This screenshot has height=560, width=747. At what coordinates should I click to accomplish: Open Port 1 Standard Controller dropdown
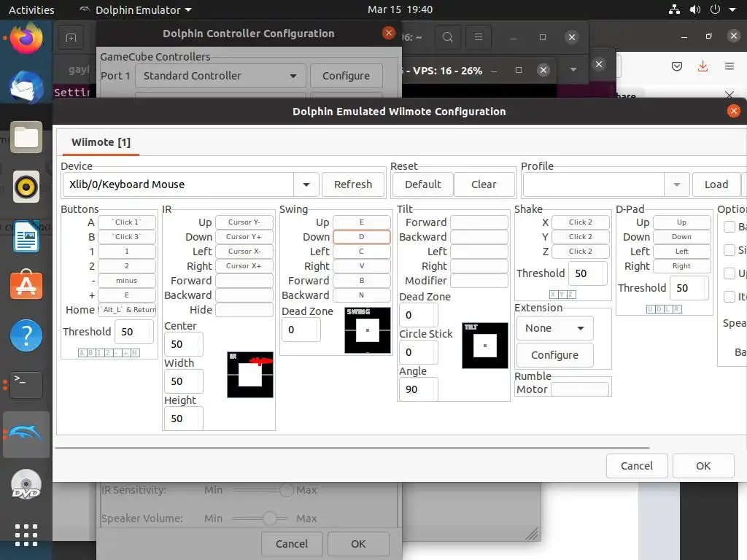coord(220,76)
